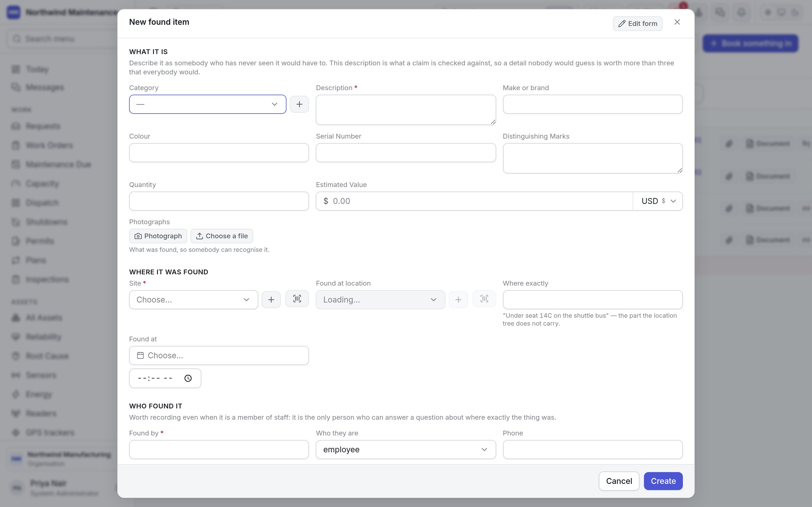Click the pencil Edit form button

[637, 23]
